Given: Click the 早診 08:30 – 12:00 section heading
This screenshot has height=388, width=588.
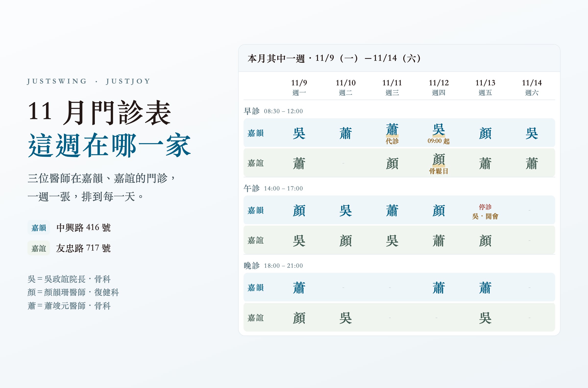Looking at the screenshot, I should [x=273, y=111].
